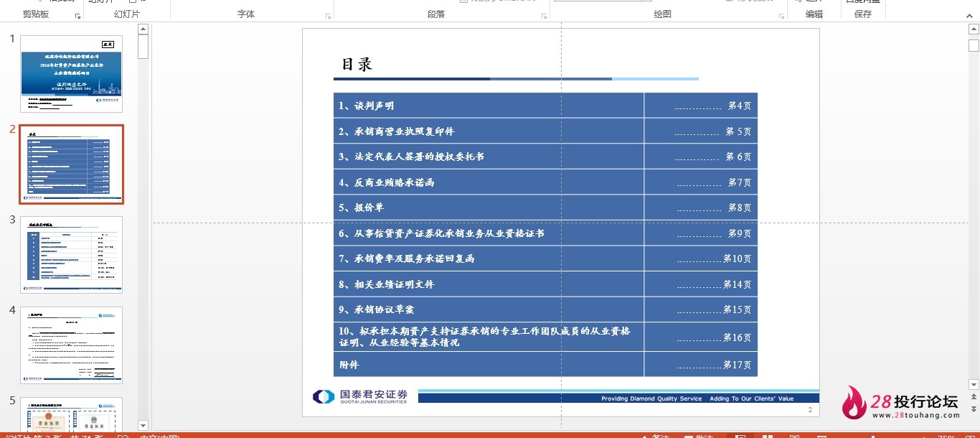980x438 pixels.
Task: Open the 段落 group dialog launcher
Action: pos(544,15)
